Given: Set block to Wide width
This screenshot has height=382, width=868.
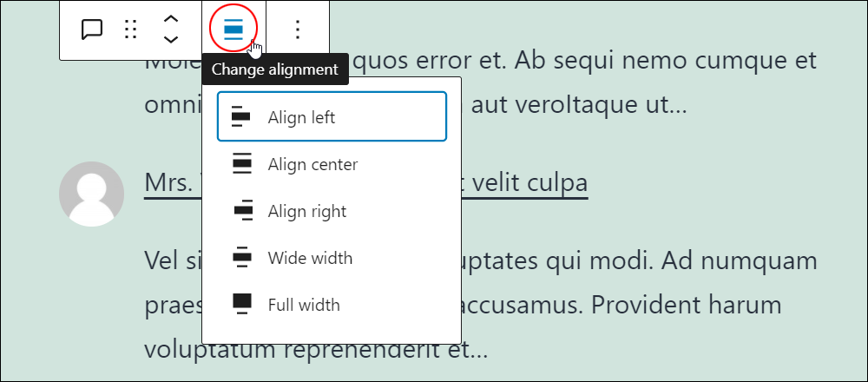Looking at the screenshot, I should [332, 258].
